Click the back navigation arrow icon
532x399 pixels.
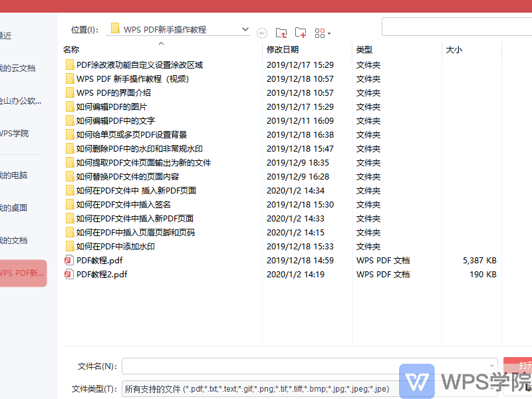(262, 33)
